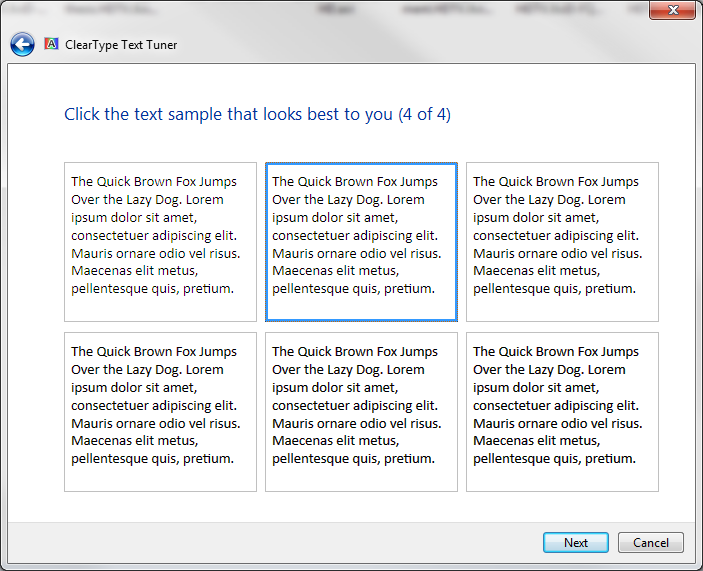Viewport: 703px width, 571px height.
Task: Click the 'ClearType Text Tuner' window title text
Action: tap(121, 45)
